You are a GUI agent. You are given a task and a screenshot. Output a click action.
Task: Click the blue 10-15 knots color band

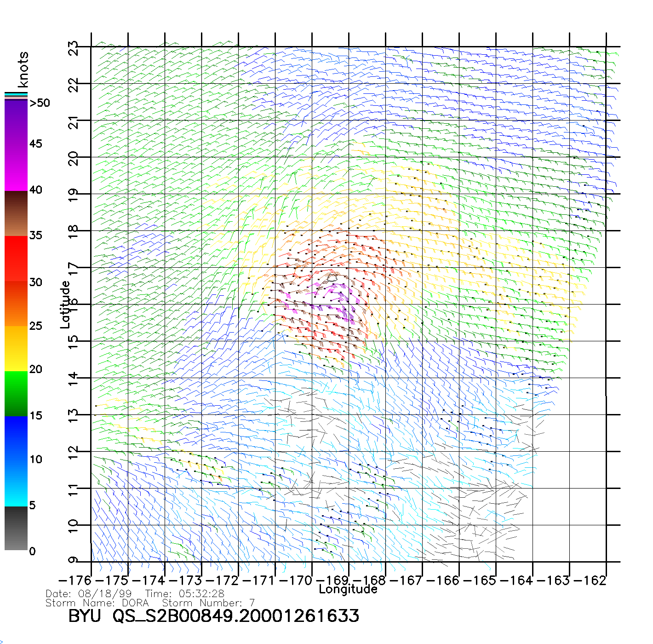coord(16,438)
